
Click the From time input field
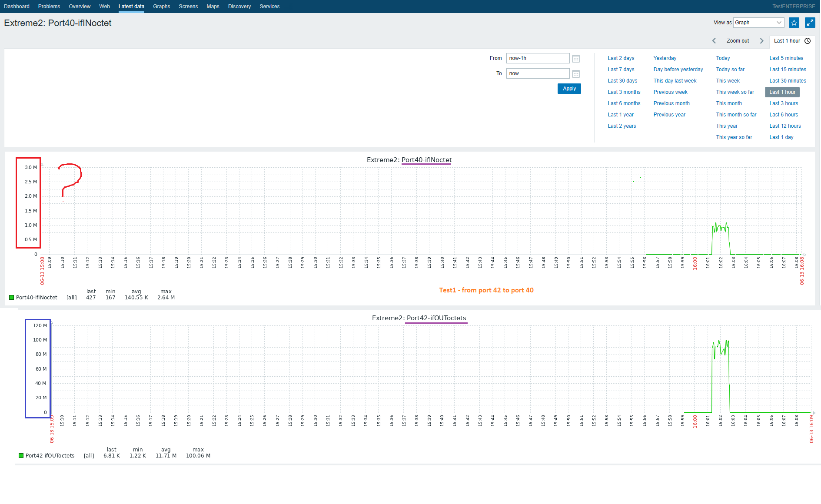click(538, 58)
